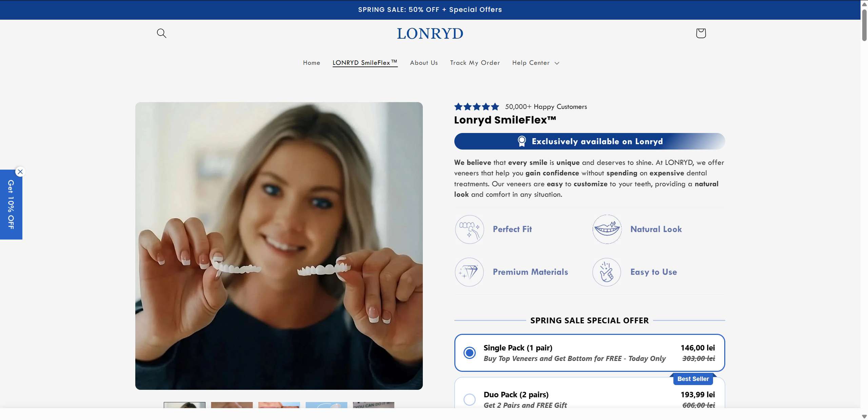Open the About Us page

click(x=423, y=63)
